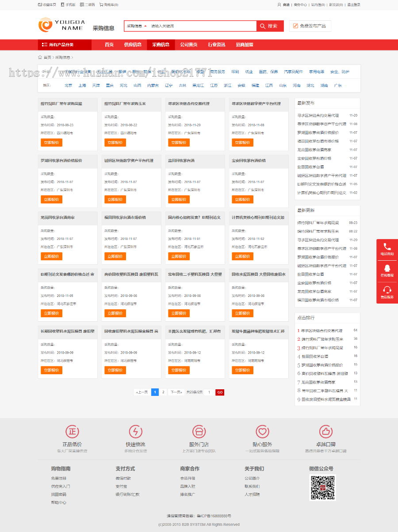398x532 pixels.
Task: Click the page number input box
Action: (x=209, y=392)
